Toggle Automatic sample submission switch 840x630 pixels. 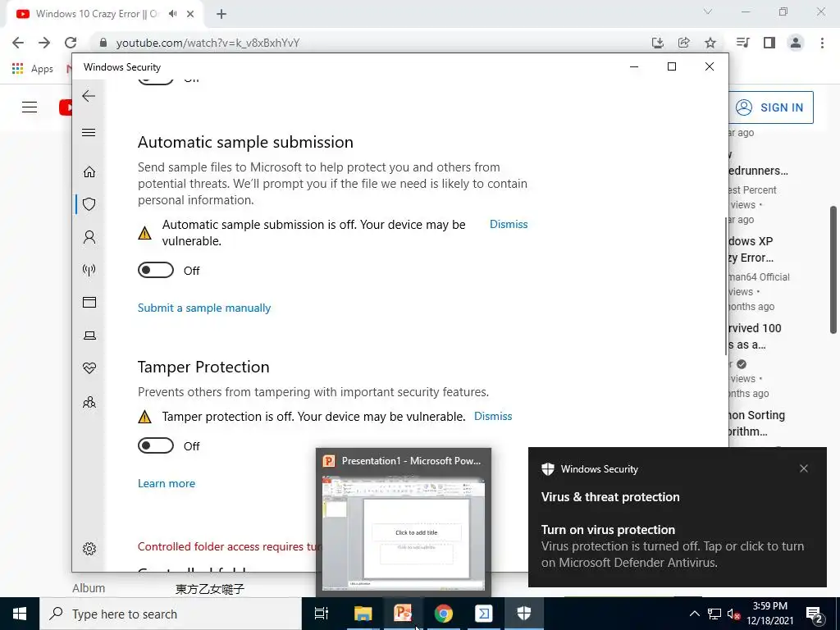tap(155, 270)
